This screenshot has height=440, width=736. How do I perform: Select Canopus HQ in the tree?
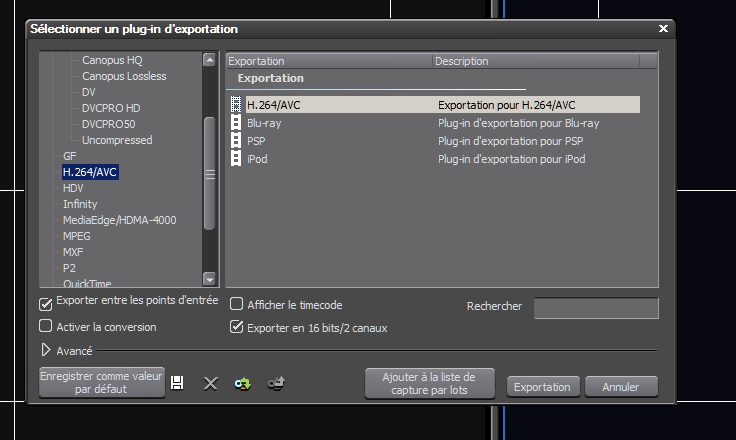[112, 60]
